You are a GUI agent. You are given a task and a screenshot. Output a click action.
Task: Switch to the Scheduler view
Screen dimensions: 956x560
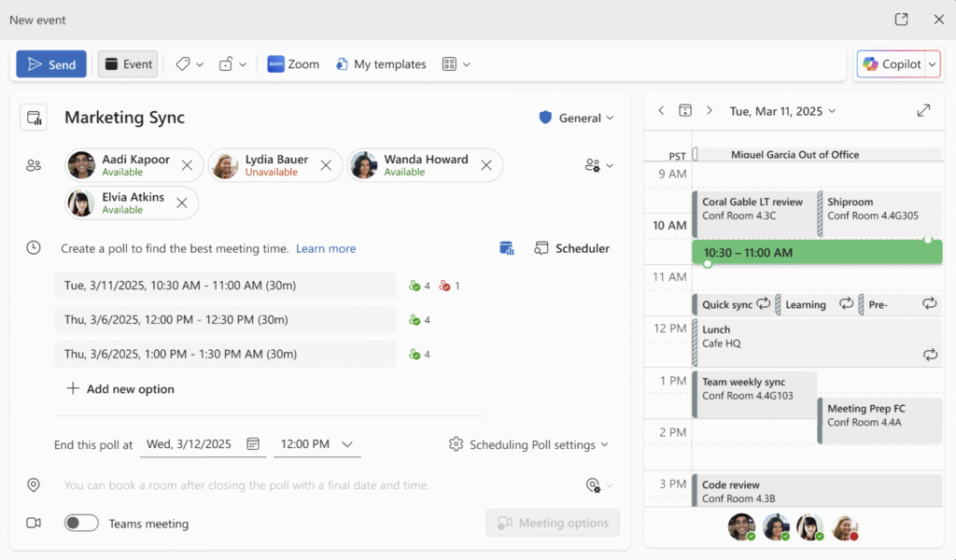[x=571, y=248]
